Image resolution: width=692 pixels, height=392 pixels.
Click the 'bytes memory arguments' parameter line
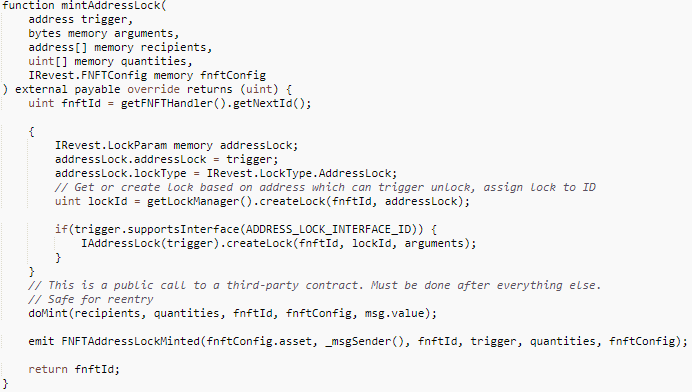[104, 34]
